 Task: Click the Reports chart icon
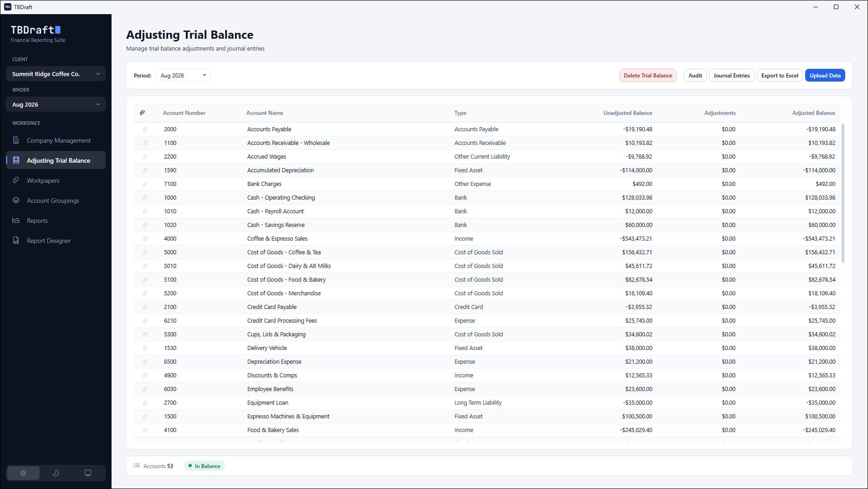pyautogui.click(x=16, y=221)
